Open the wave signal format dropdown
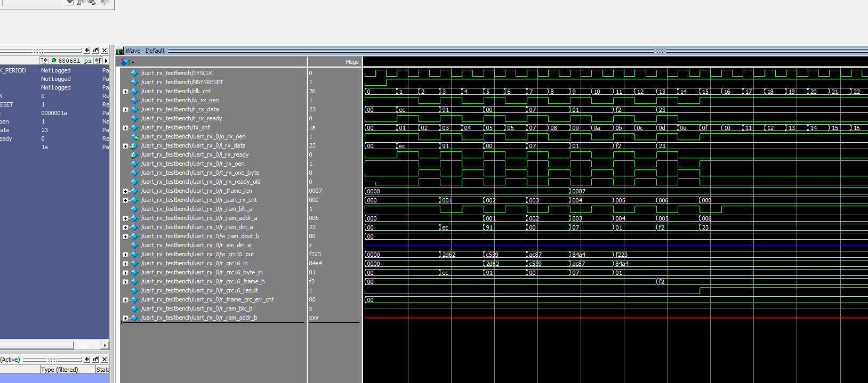The width and height of the screenshot is (868, 383). [x=133, y=62]
